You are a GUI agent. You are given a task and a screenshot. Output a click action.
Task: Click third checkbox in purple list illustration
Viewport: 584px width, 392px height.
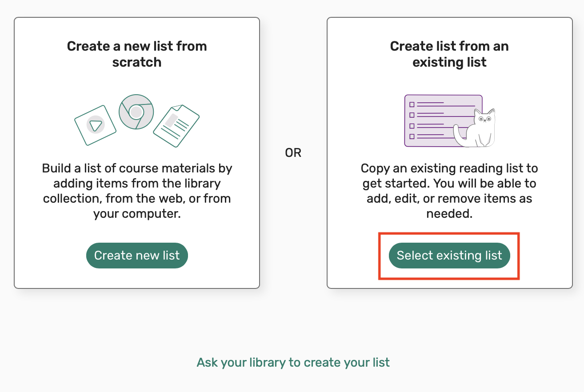[412, 126]
